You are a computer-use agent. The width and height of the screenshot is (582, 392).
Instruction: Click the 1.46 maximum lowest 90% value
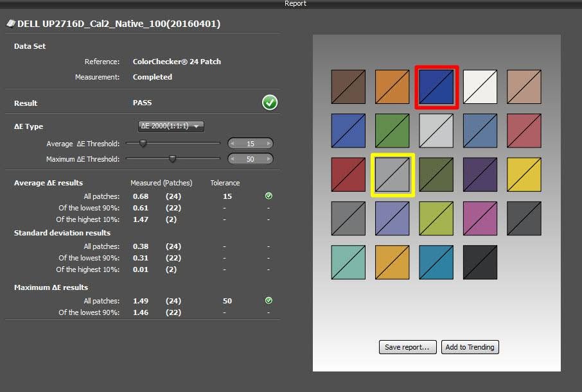(141, 312)
